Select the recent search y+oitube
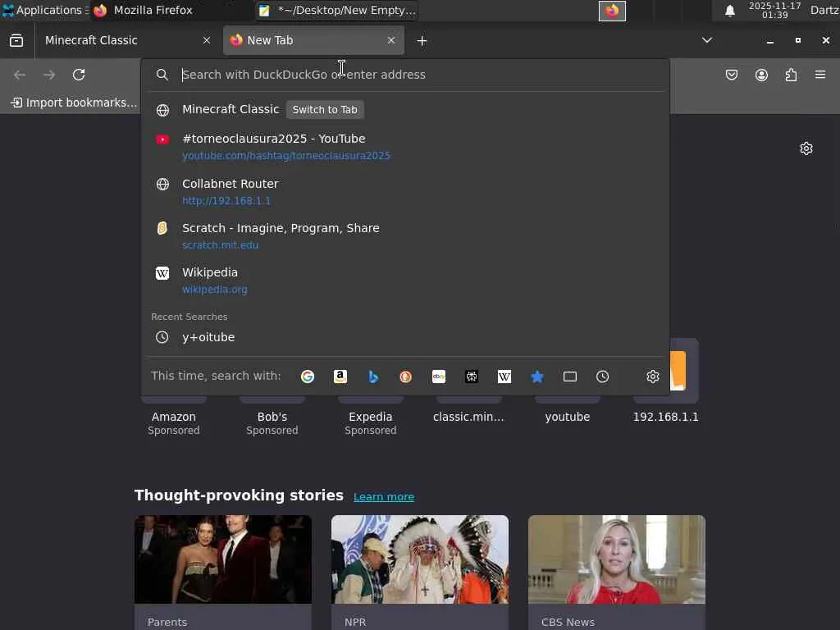This screenshot has width=840, height=630. (405, 337)
